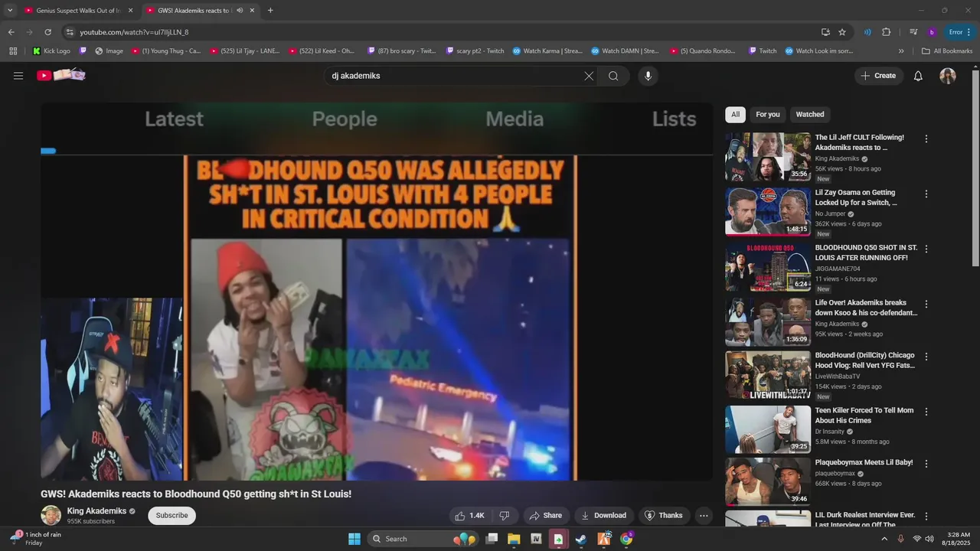Like the video with 1.4K thumbs up
This screenshot has width=980, height=551.
(470, 516)
